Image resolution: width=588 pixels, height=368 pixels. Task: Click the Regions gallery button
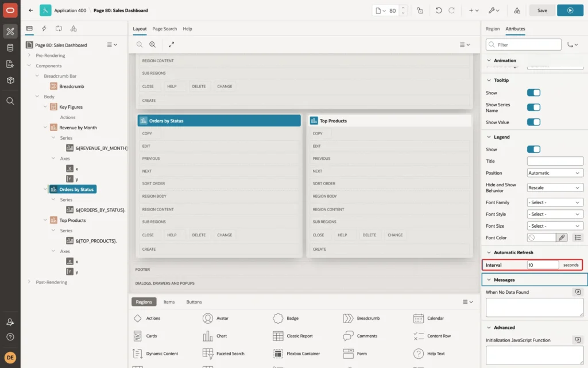144,302
